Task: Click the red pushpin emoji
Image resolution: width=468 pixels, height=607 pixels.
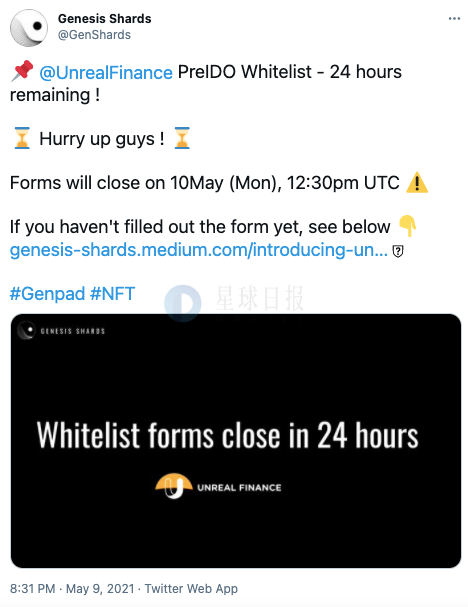Action: click(x=22, y=71)
